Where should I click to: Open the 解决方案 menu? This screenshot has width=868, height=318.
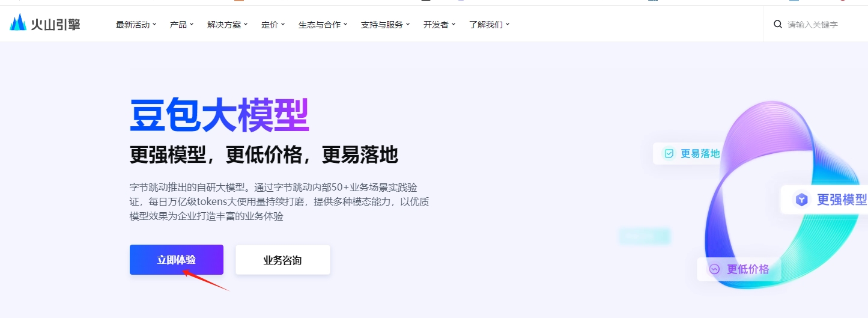(227, 25)
